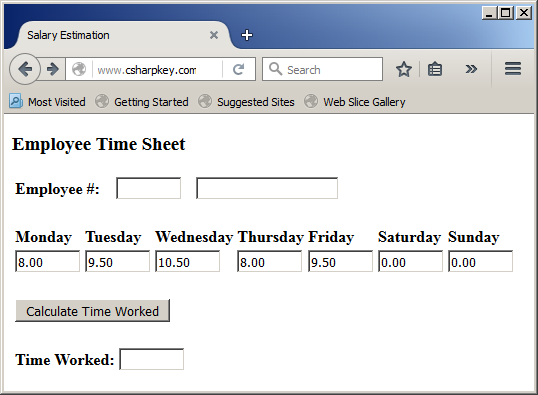
Task: Open the hamburger menu
Action: 513,69
